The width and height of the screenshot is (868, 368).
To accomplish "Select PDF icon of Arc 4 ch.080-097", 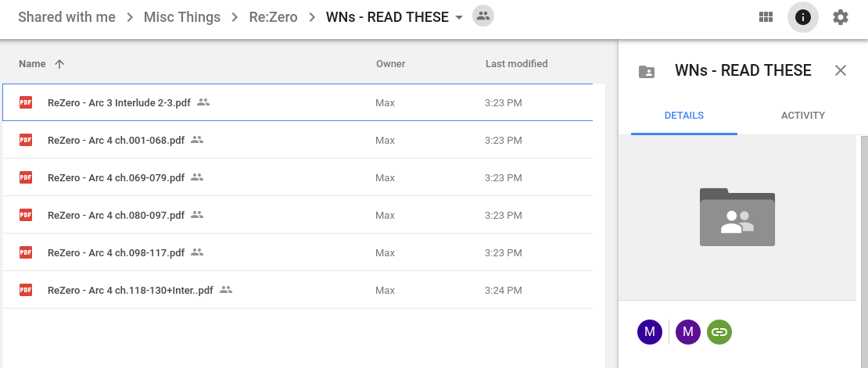I will 26,215.
